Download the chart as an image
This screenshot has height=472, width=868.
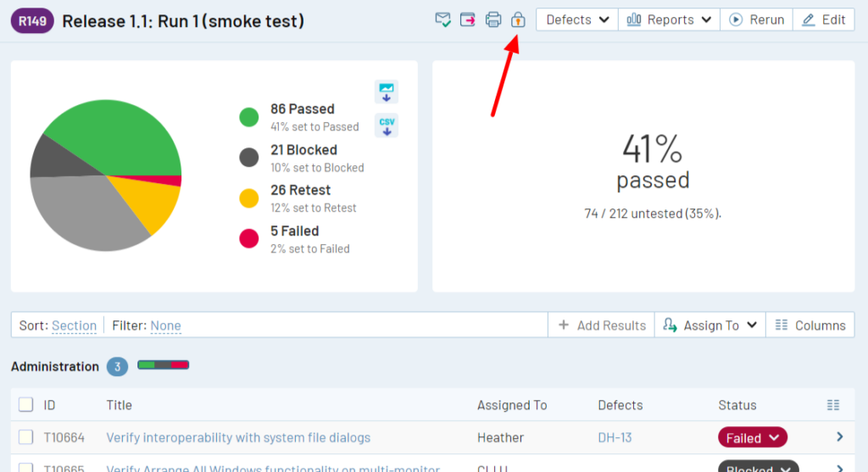click(387, 92)
